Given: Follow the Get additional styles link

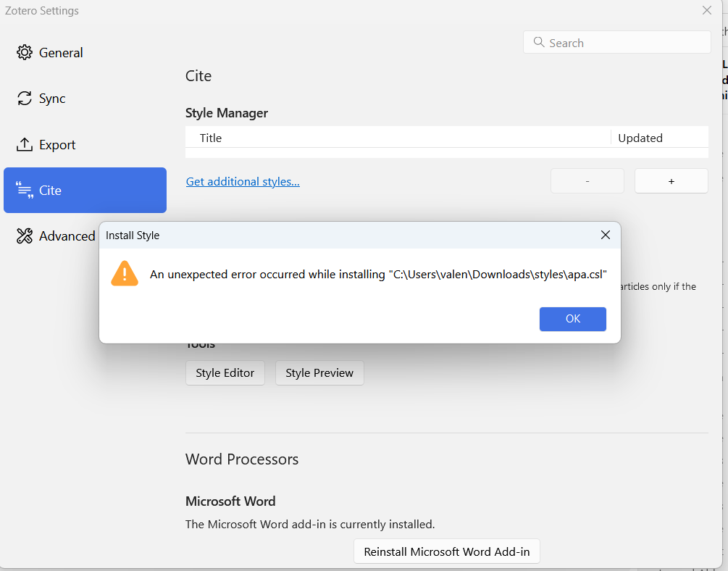Looking at the screenshot, I should coord(243,181).
